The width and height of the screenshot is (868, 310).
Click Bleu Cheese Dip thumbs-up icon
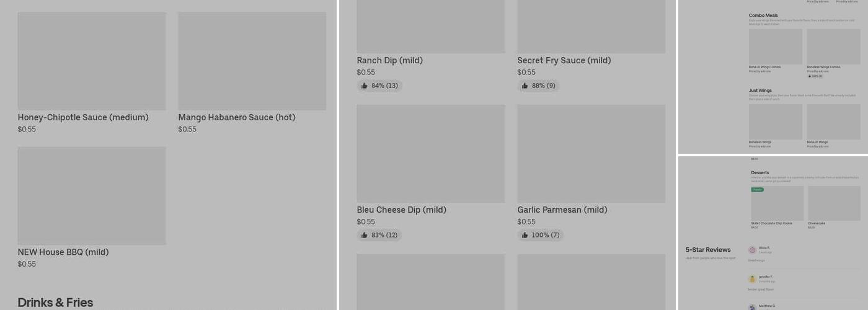[x=365, y=235]
